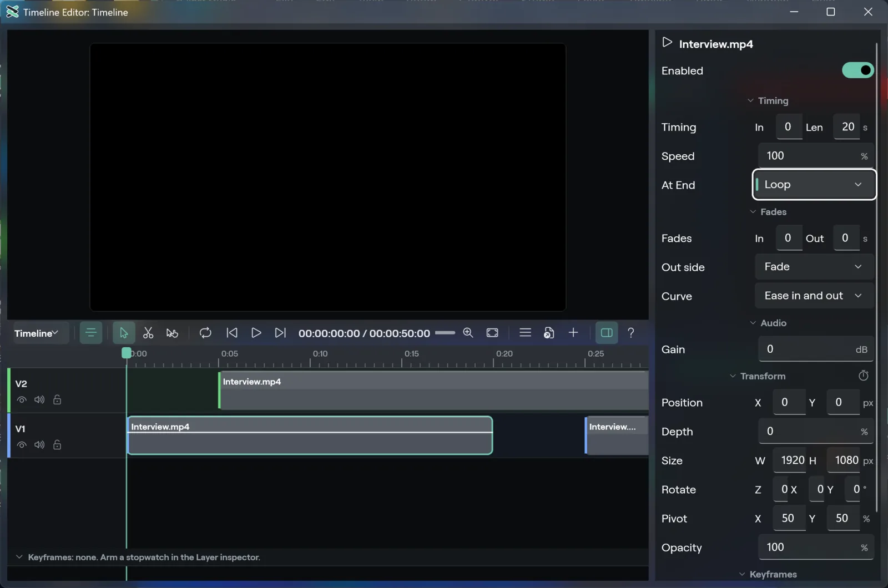888x588 pixels.
Task: Click the Speed value field
Action: 816,156
